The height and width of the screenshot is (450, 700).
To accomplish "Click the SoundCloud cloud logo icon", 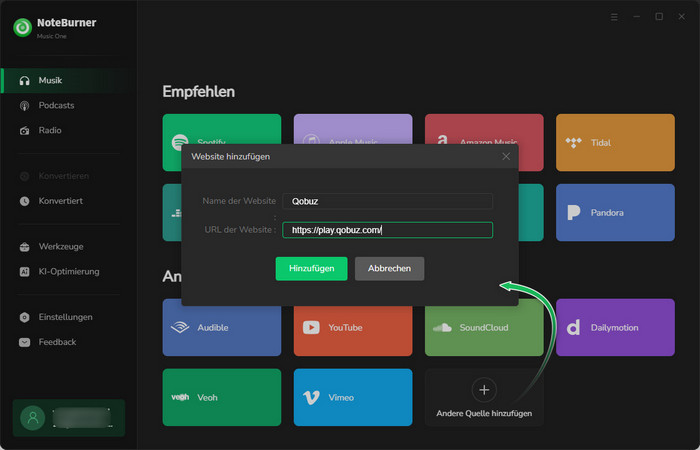I will (442, 328).
